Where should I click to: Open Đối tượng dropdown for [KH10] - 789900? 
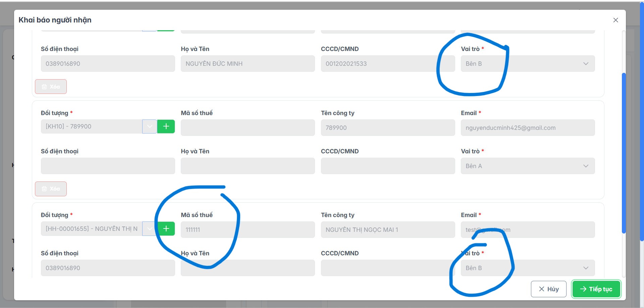pyautogui.click(x=150, y=126)
